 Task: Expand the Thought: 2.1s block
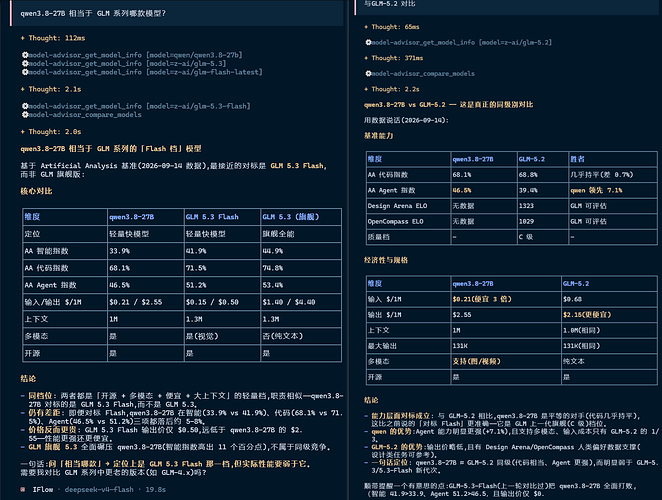[51, 89]
